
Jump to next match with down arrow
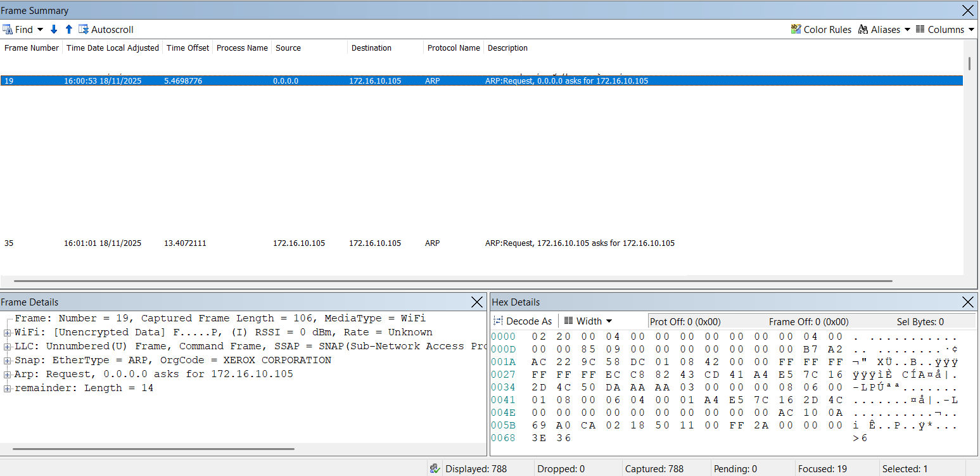coord(54,30)
